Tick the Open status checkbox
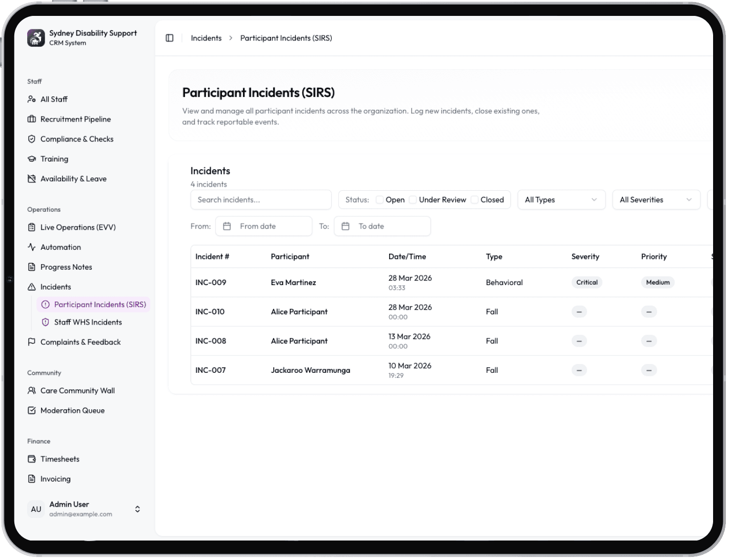The height and width of the screenshot is (560, 730). click(379, 200)
